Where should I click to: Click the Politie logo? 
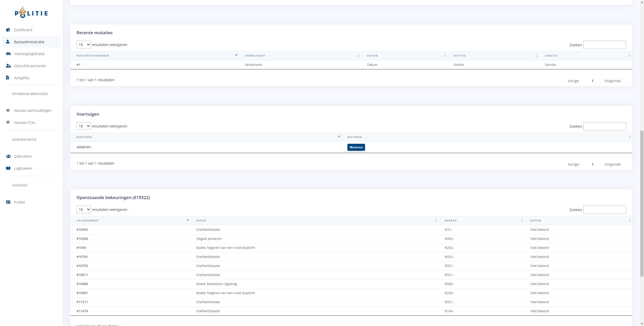click(x=31, y=13)
